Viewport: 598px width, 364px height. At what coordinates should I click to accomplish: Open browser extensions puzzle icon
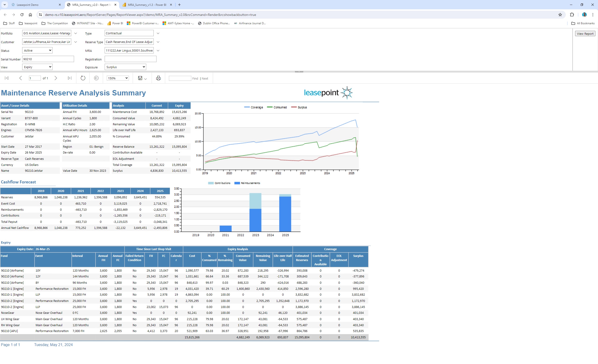pyautogui.click(x=572, y=15)
